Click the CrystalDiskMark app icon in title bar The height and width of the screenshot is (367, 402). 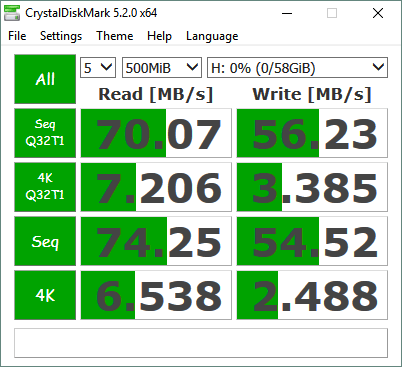tap(12, 13)
